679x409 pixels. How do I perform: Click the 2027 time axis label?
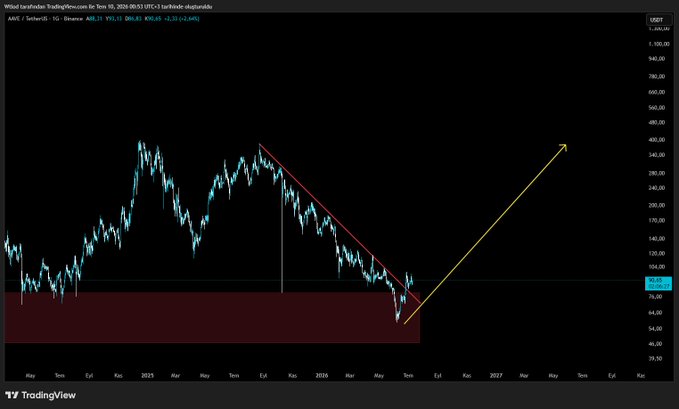(496, 376)
